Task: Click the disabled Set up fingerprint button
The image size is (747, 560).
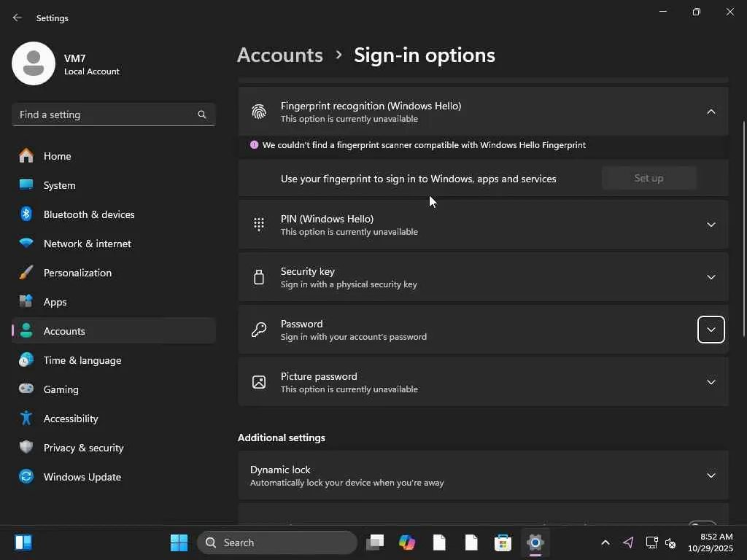Action: point(649,178)
